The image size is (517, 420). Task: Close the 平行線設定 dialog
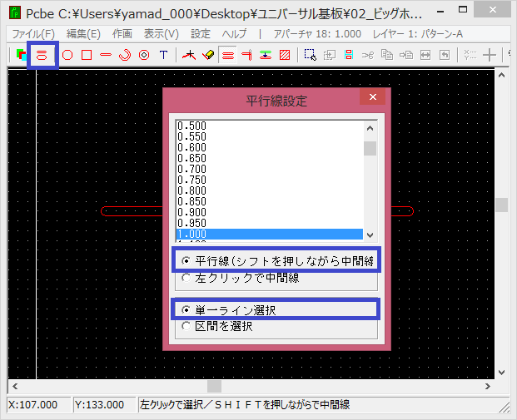(x=371, y=98)
